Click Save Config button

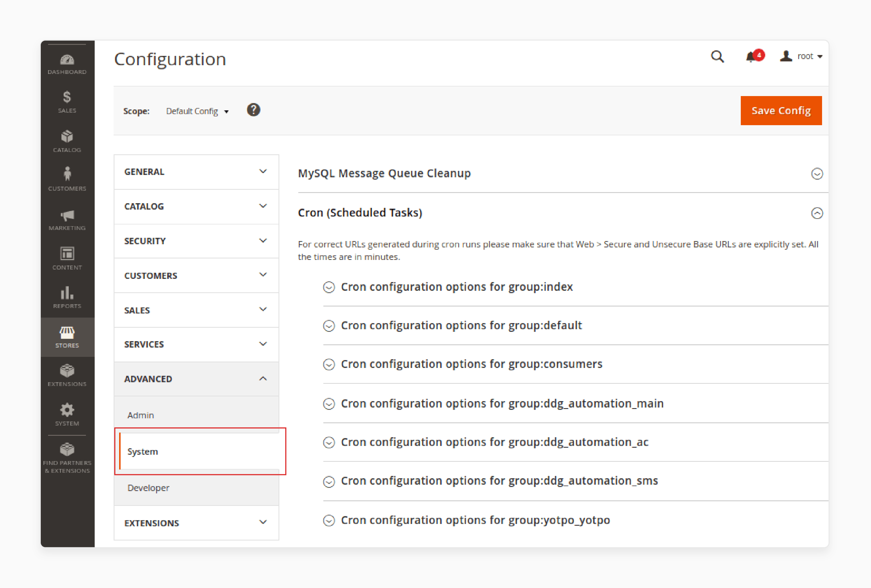(782, 110)
